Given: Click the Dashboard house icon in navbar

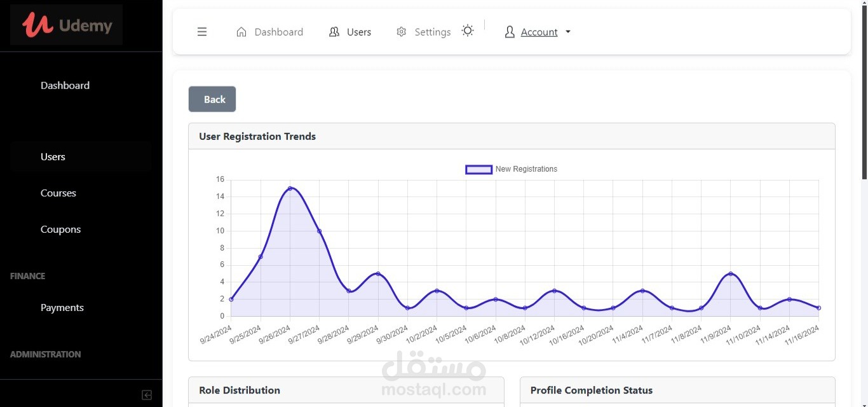Looking at the screenshot, I should coord(241,32).
